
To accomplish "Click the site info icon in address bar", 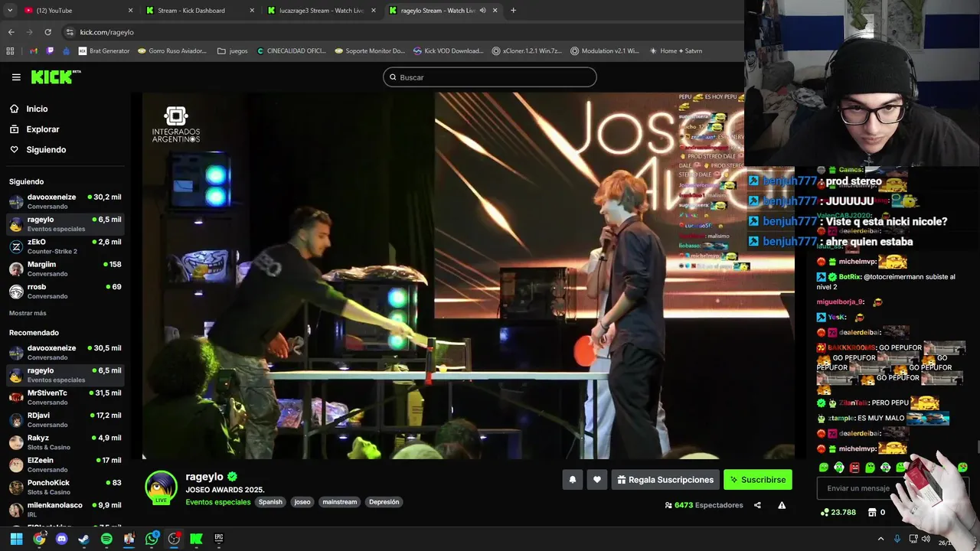I will point(70,32).
